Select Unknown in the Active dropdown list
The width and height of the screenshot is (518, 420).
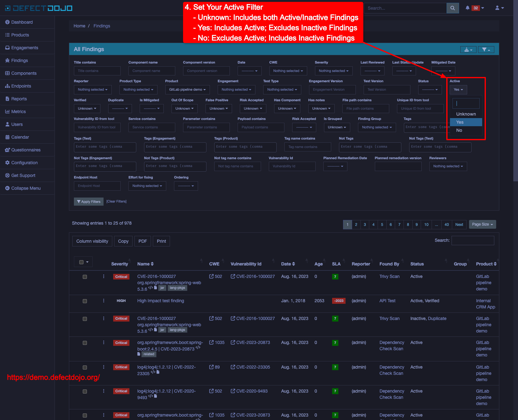[x=466, y=114]
